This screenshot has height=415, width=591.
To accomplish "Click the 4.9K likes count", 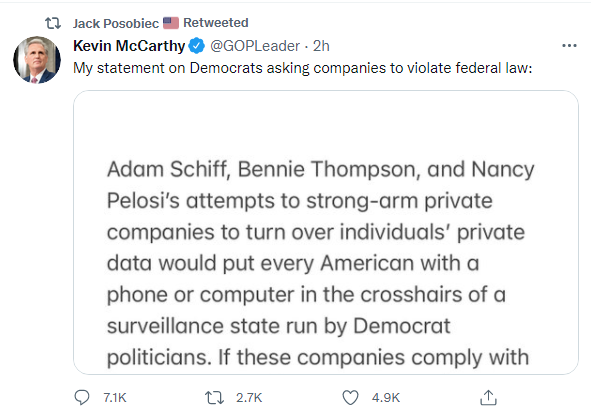I will point(386,398).
